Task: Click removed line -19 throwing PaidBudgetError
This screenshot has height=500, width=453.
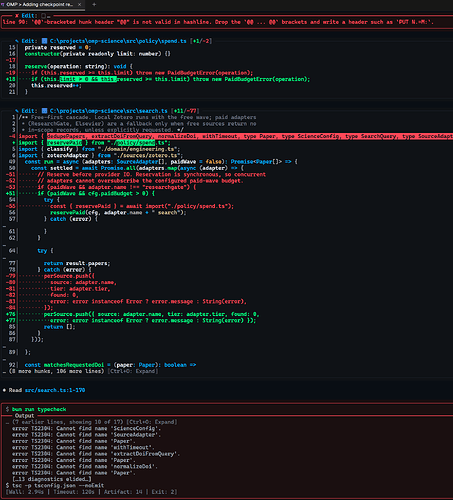Action: click(129, 73)
